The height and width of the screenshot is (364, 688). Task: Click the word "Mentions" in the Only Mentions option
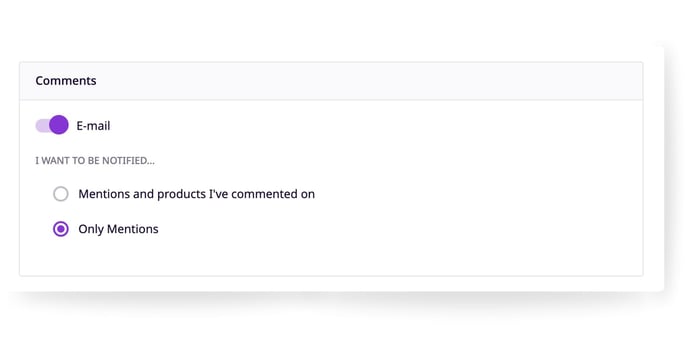tap(133, 229)
